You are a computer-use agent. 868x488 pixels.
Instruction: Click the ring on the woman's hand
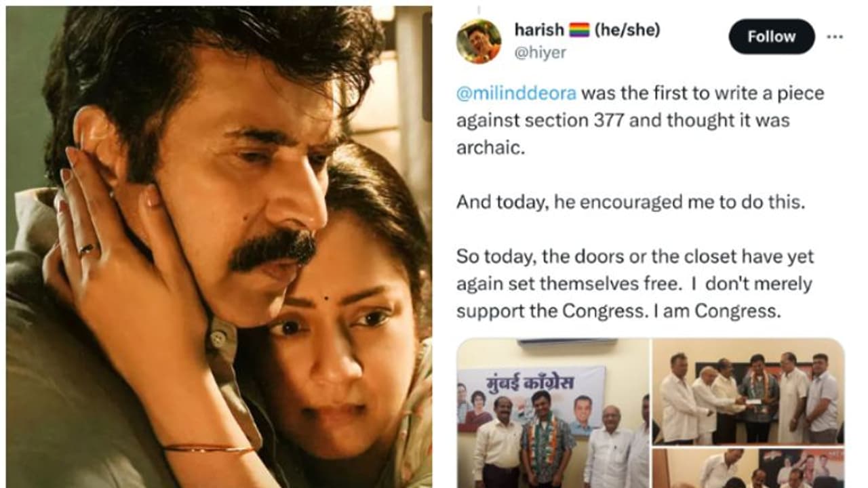pyautogui.click(x=87, y=249)
